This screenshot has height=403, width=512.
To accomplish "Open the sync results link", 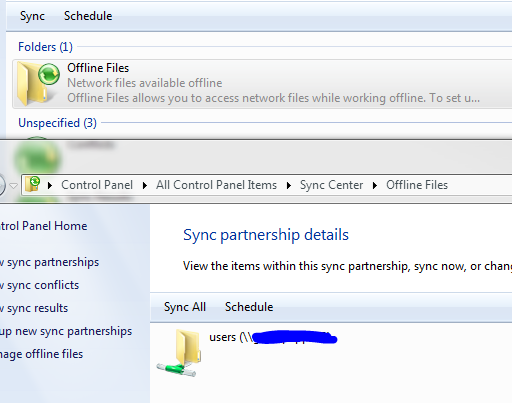I will [x=34, y=308].
